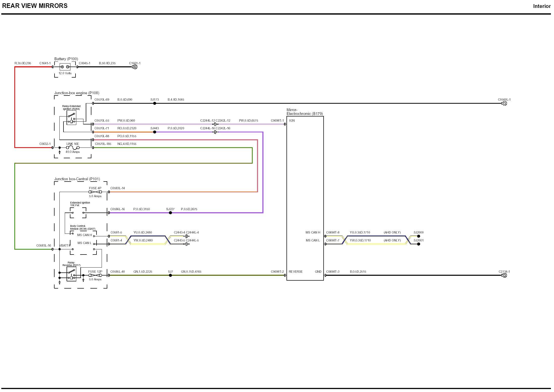Click the SJ7 splice joint dot

(x=171, y=275)
